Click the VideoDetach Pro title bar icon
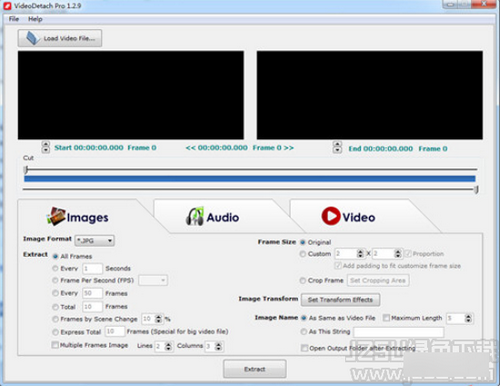 pyautogui.click(x=7, y=6)
